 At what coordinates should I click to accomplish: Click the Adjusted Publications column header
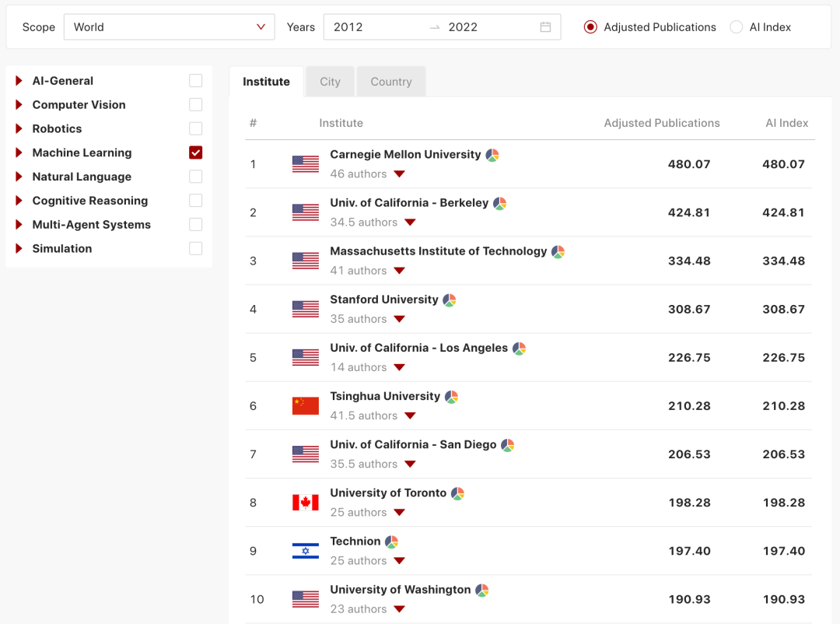(x=662, y=123)
